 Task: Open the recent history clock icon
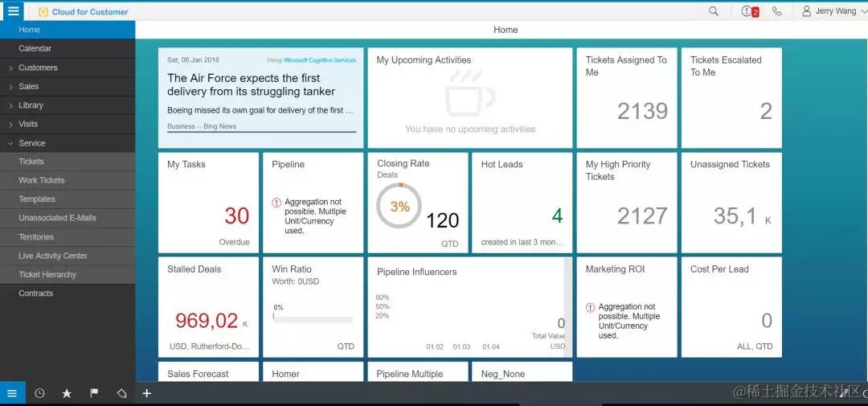40,393
